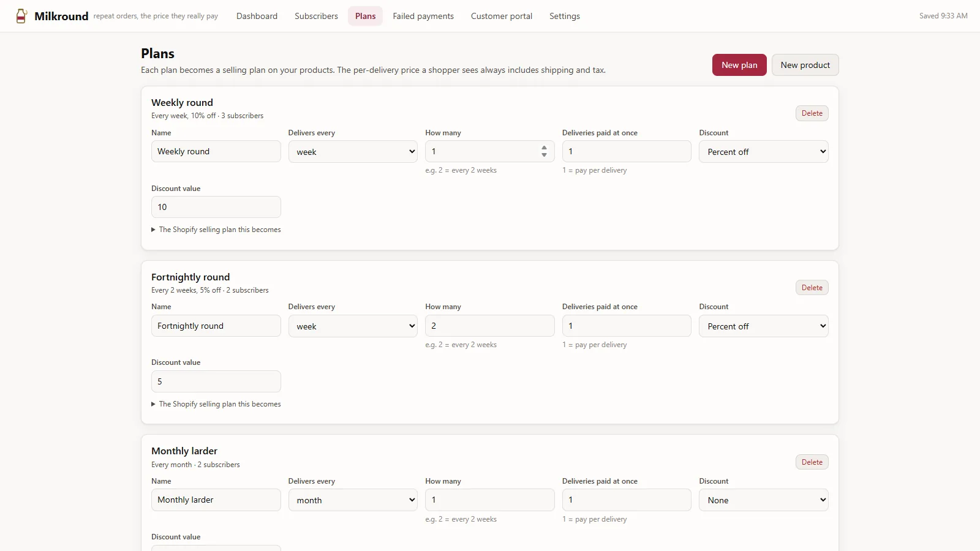Open Weekly round Delivers every dropdown
The width and height of the screenshot is (980, 551).
(353, 152)
